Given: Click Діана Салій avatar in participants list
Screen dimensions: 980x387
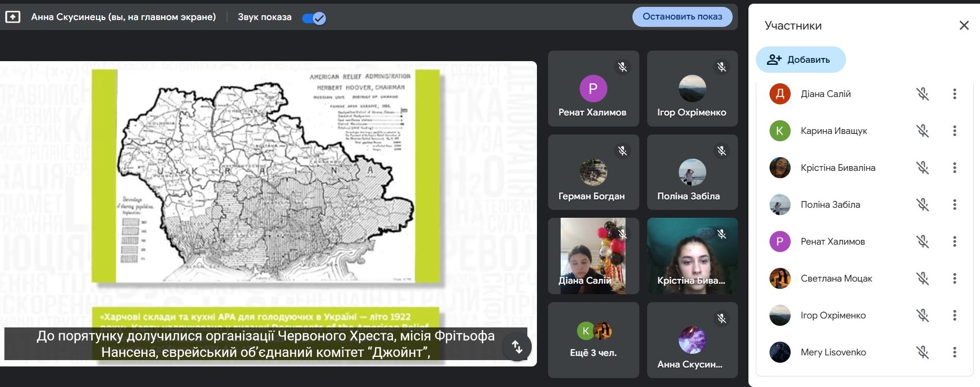Looking at the screenshot, I should pos(780,94).
